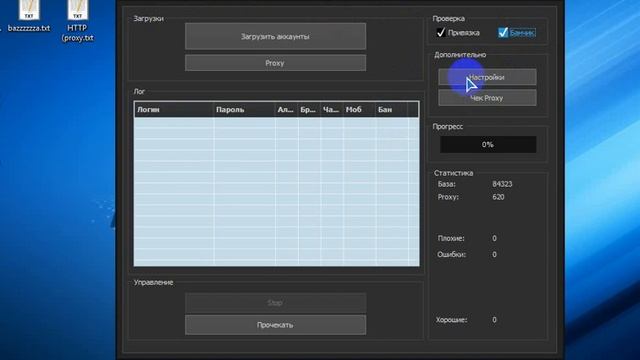Click the Ал... column header
The height and width of the screenshot is (360, 640).
[x=287, y=109]
